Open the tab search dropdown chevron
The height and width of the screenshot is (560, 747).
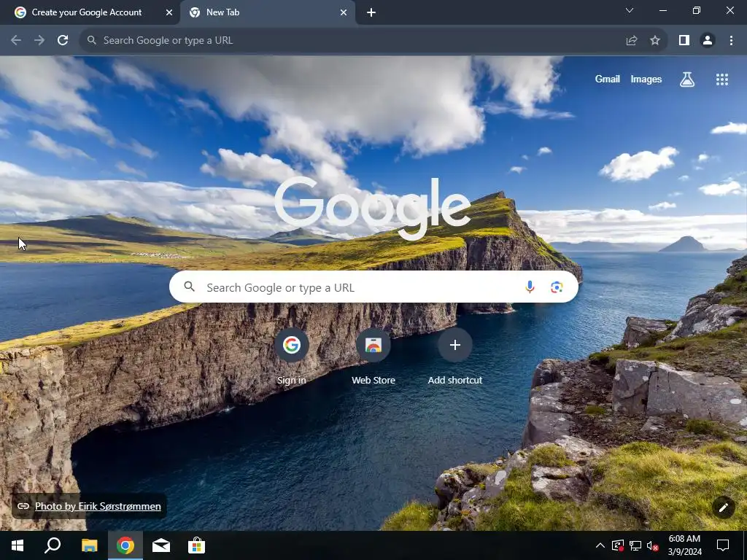(630, 10)
